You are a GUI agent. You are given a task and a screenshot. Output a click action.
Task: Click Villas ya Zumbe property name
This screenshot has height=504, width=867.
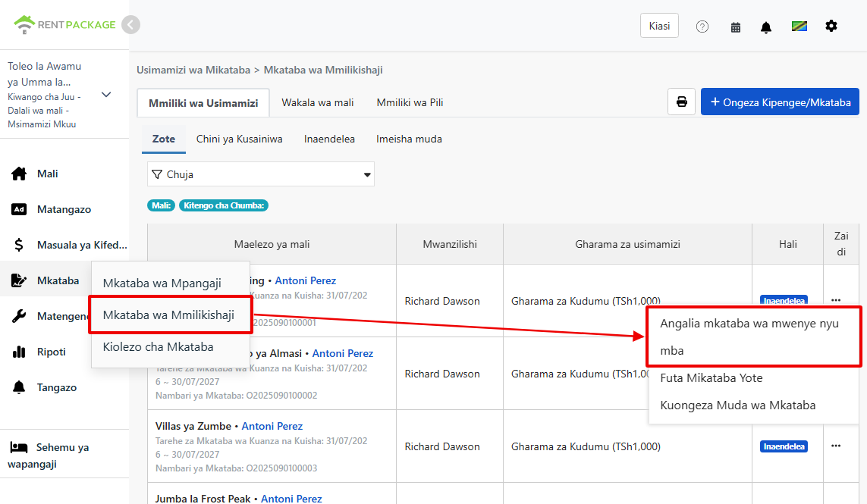pos(193,426)
